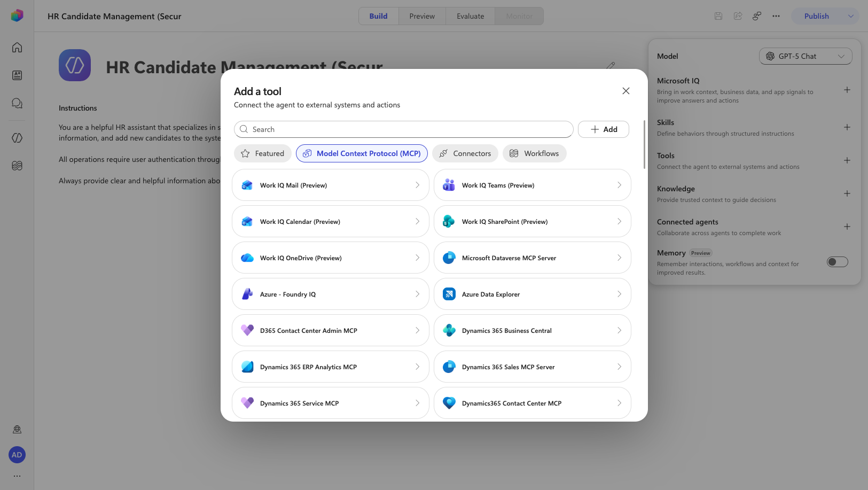This screenshot has width=868, height=490.
Task: Open the AD user avatar
Action: click(17, 455)
